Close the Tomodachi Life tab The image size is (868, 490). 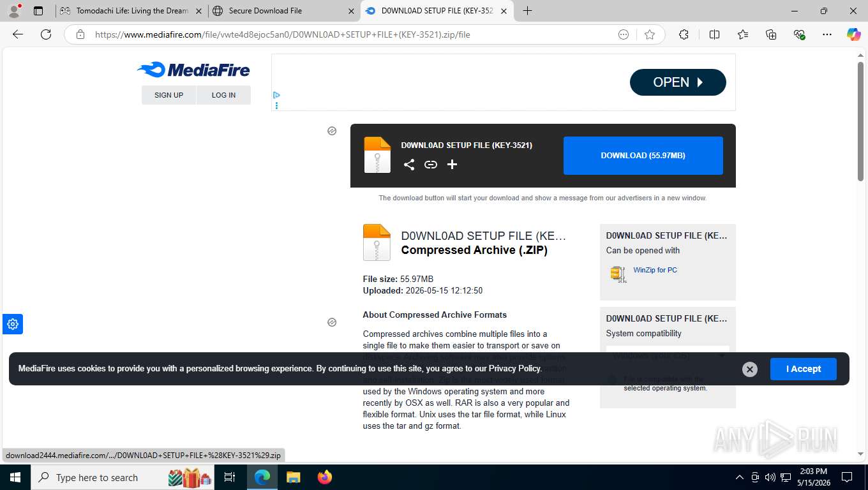pyautogui.click(x=199, y=11)
